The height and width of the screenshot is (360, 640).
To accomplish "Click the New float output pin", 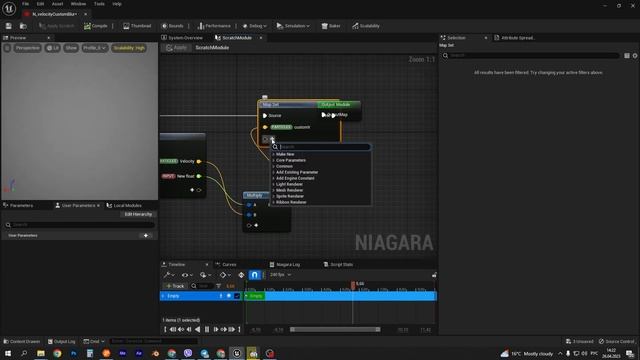I will coord(199,176).
